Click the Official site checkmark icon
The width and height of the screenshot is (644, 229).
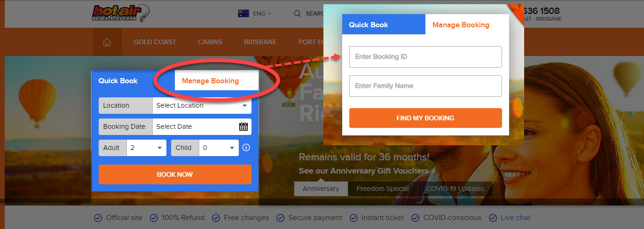point(98,218)
